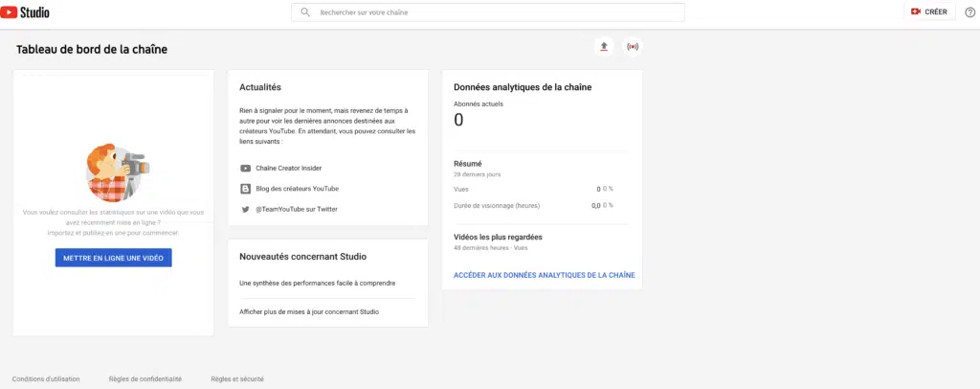This screenshot has height=389, width=980.
Task: Open Conditions d'utilisation footer link
Action: tap(46, 378)
